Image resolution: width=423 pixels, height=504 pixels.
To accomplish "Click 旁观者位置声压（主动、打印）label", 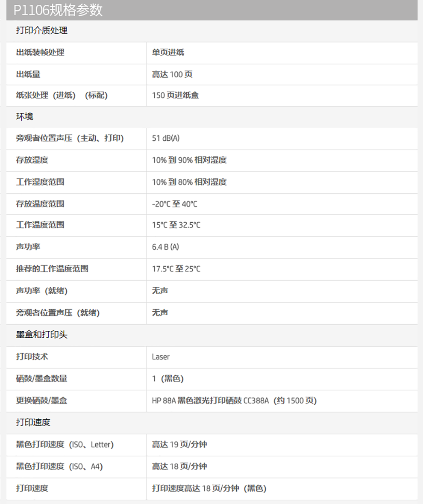I will 70,138.
